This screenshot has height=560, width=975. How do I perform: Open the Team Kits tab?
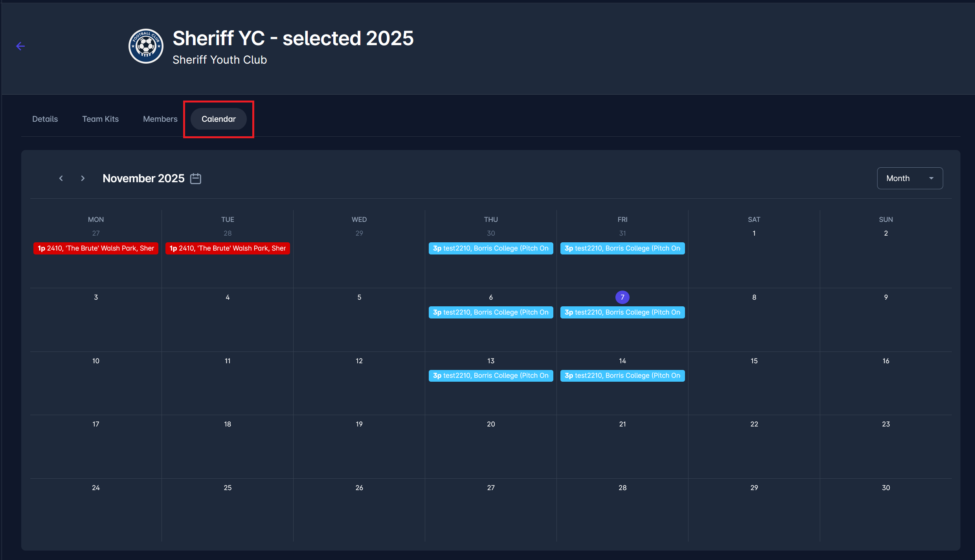pos(100,119)
